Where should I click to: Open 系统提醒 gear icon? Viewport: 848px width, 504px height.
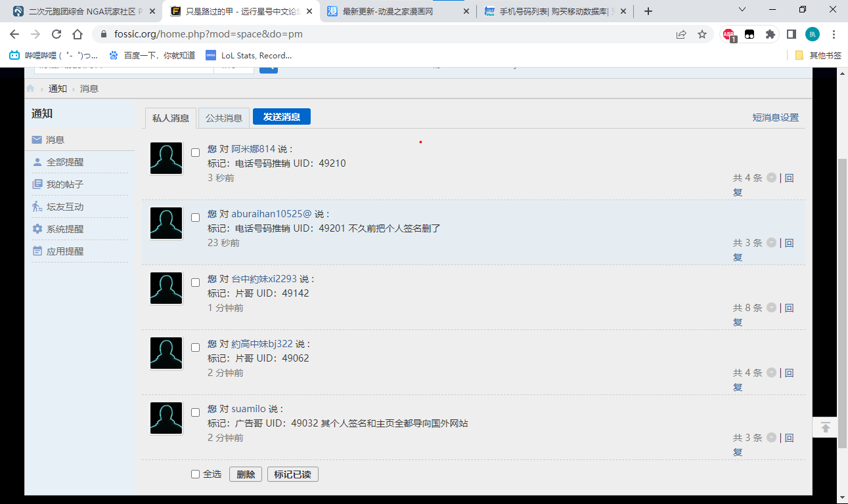pos(37,228)
